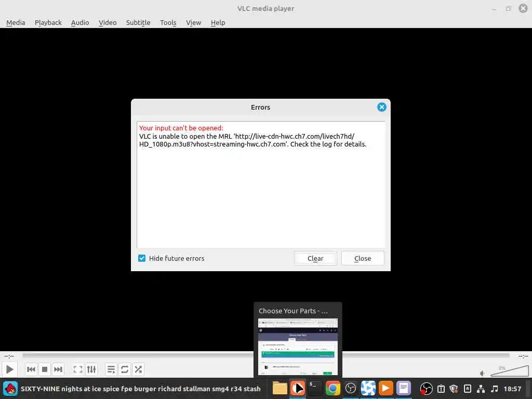Mute audio using the speaker icon

[483, 373]
